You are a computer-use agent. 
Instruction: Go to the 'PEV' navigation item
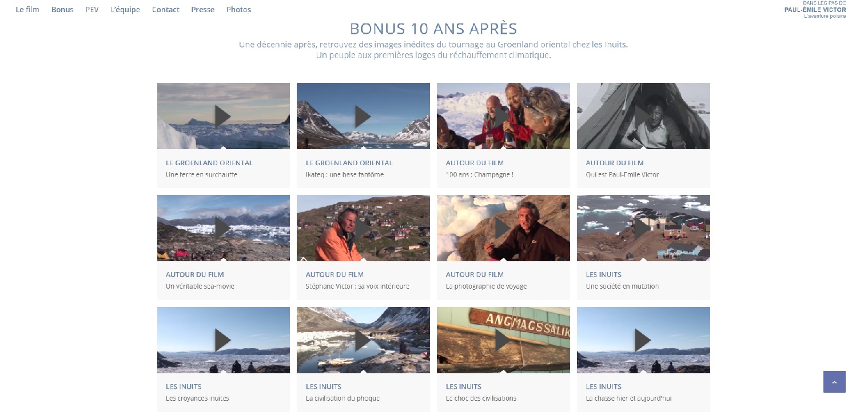[92, 9]
